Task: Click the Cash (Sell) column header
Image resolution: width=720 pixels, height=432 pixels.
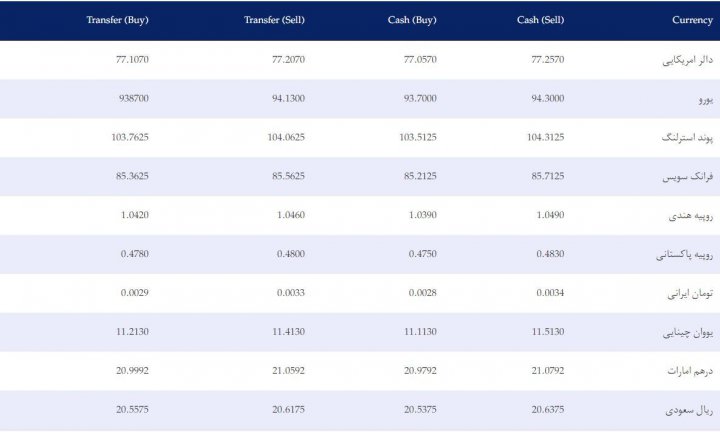Action: [540, 20]
